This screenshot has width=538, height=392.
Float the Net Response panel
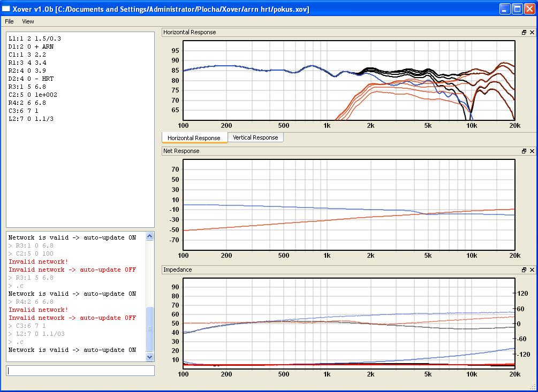[x=524, y=151]
